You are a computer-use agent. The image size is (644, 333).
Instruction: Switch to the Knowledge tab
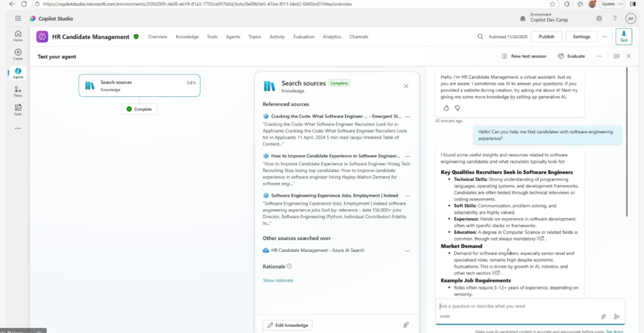pyautogui.click(x=187, y=37)
